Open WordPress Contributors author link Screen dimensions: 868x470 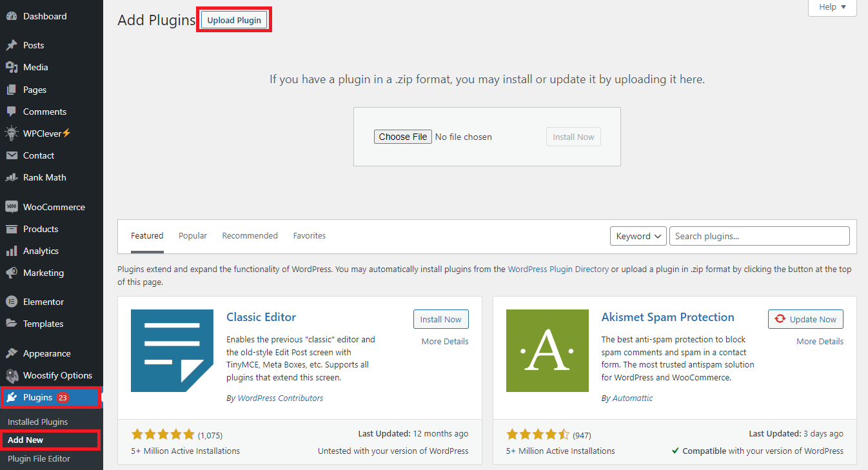281,398
